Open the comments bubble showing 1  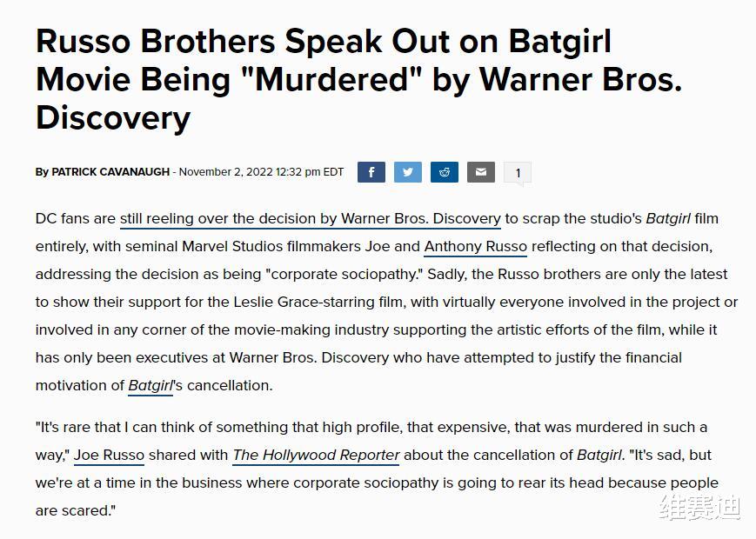(x=518, y=173)
